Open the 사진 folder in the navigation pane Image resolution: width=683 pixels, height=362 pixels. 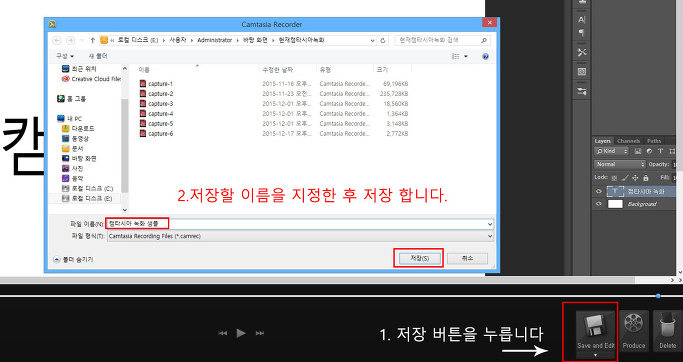click(x=73, y=168)
